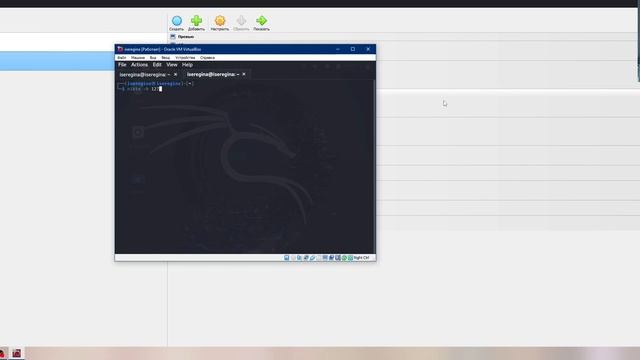Open the Справка menu of the VM window

point(207,58)
